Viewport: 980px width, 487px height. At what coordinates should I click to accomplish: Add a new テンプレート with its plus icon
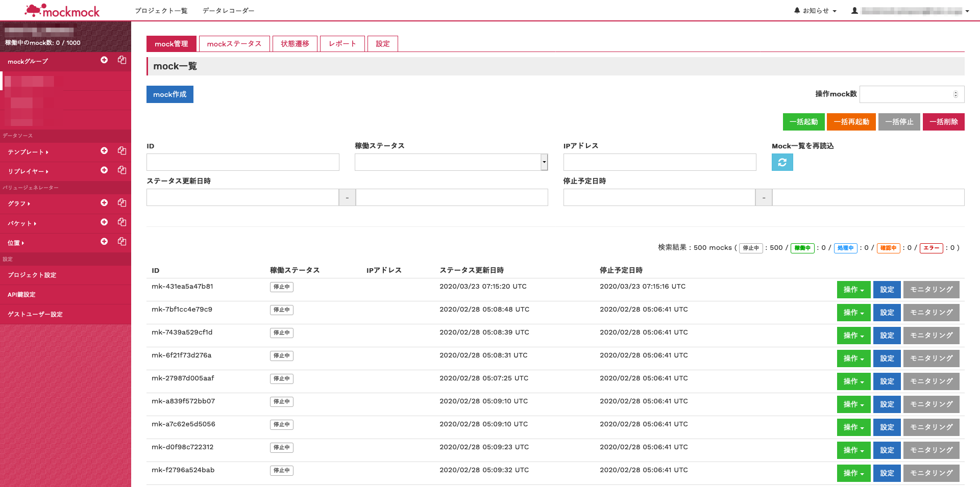click(104, 150)
